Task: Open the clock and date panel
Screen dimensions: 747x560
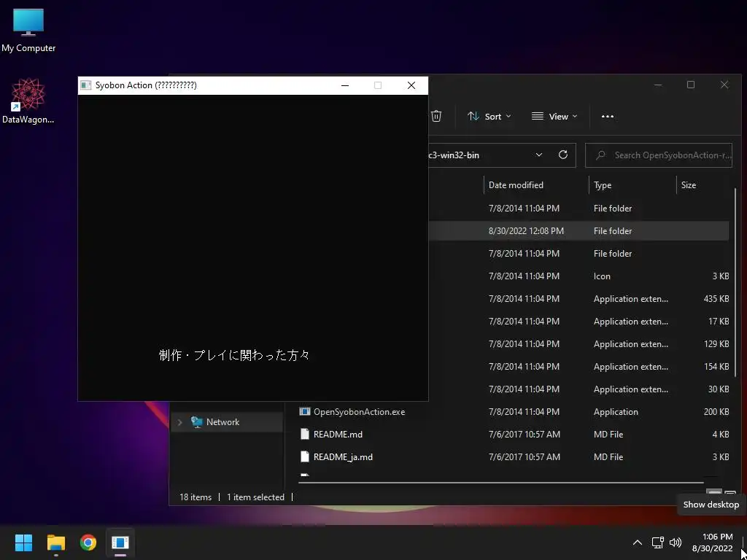Action: click(712, 542)
